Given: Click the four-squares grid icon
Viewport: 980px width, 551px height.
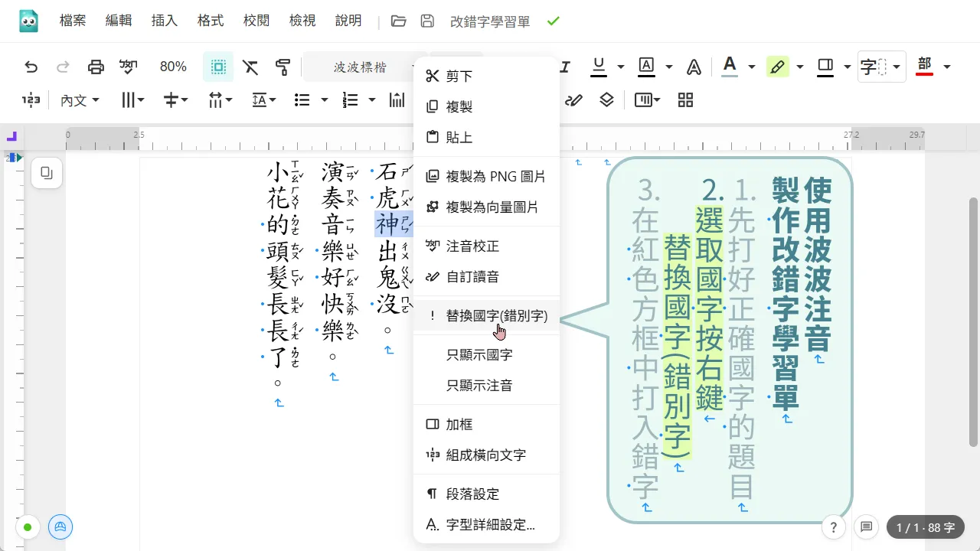Looking at the screenshot, I should click(x=686, y=99).
